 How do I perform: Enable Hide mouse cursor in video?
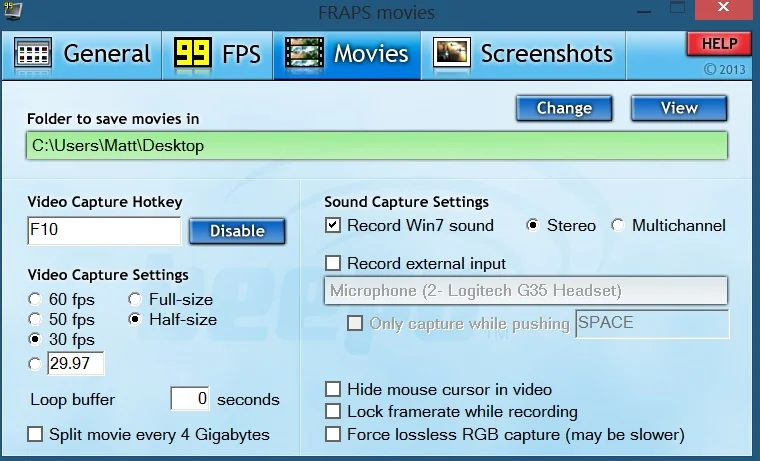pos(439,389)
